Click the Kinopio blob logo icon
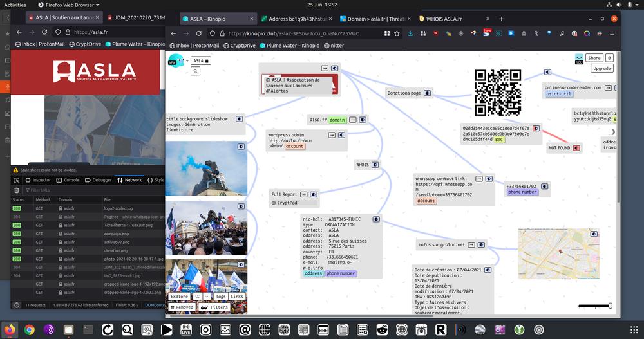 pyautogui.click(x=176, y=60)
